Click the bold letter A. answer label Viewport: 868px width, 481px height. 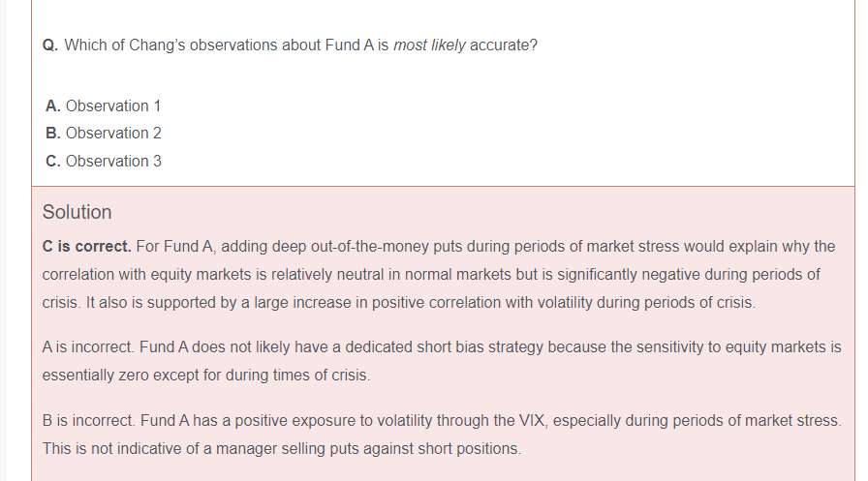click(52, 105)
